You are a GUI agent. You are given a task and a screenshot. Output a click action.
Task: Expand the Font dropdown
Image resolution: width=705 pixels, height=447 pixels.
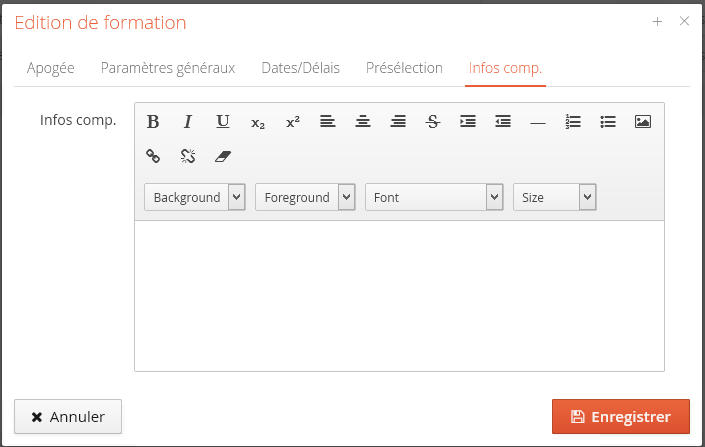click(x=434, y=197)
